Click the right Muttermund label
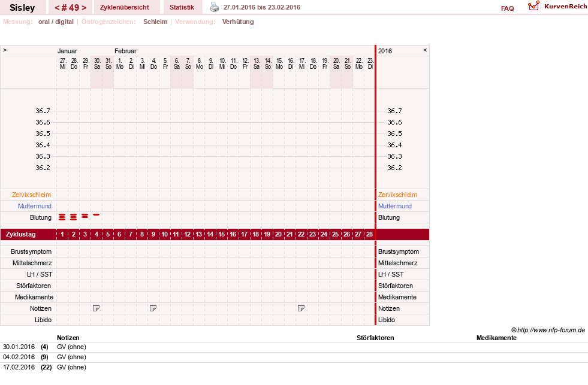This screenshot has width=588, height=385. (395, 206)
